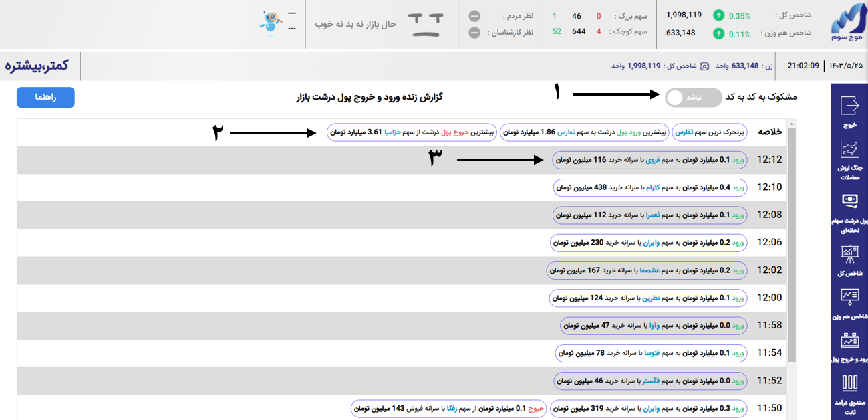This screenshot has width=868, height=420.
Task: Click the شاخص هم وزن value 633,148 in header
Action: [x=681, y=33]
